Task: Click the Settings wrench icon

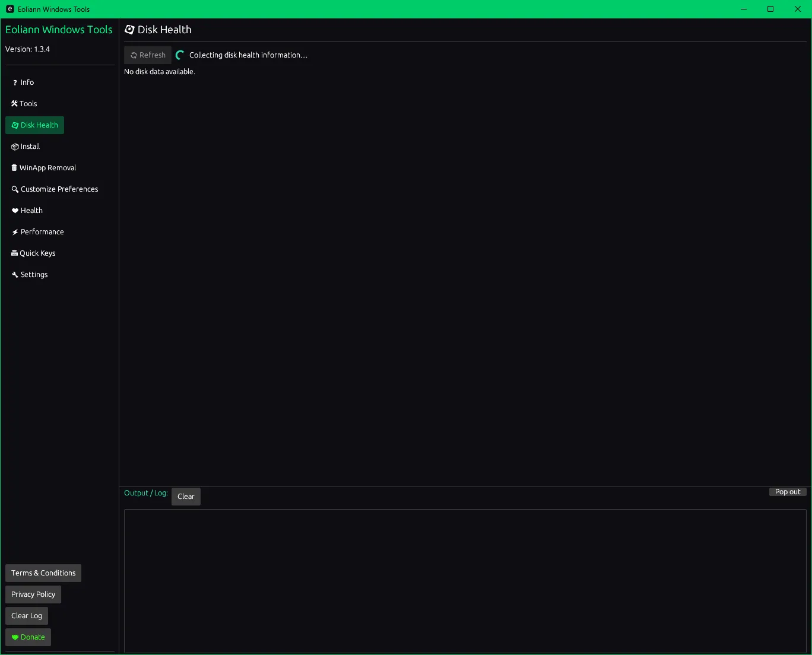Action: tap(15, 275)
